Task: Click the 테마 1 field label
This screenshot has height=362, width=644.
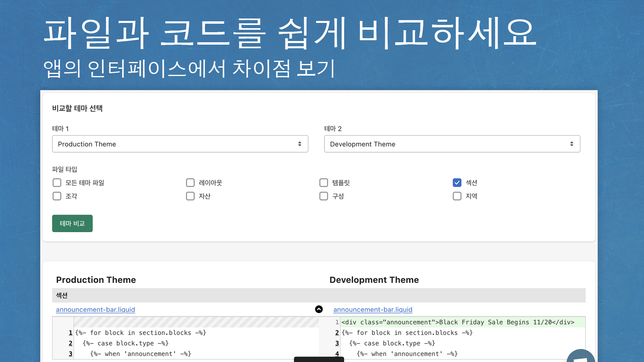Action: [x=60, y=129]
